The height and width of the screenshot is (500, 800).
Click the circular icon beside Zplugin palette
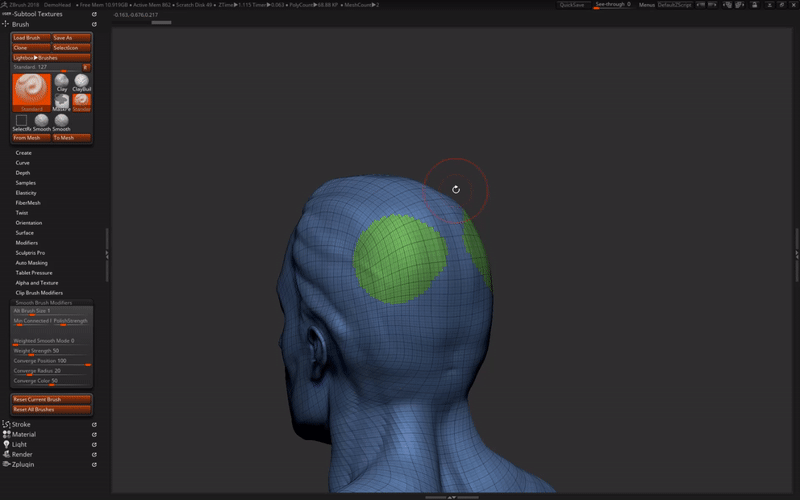(x=94, y=465)
